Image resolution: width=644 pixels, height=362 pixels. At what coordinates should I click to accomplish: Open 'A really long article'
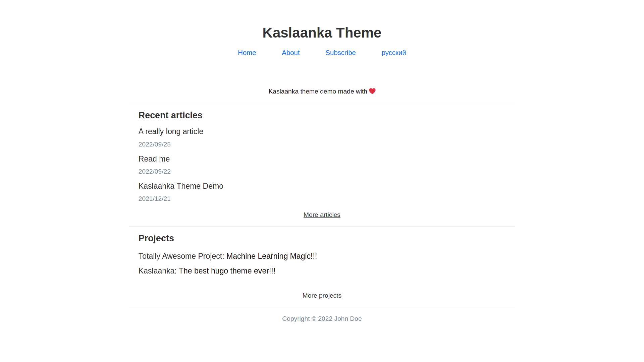click(171, 131)
